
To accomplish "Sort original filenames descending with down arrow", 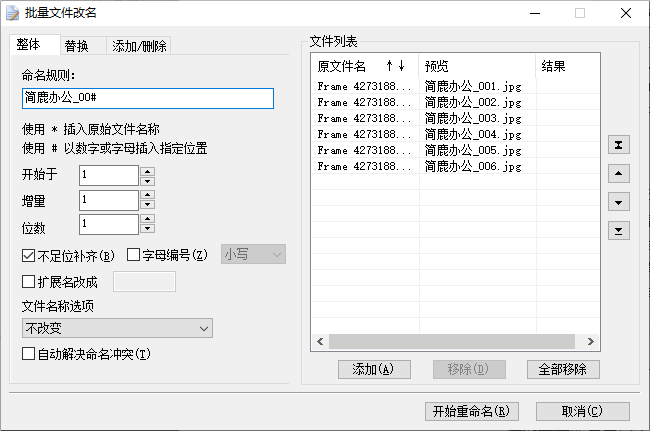I will (x=402, y=65).
